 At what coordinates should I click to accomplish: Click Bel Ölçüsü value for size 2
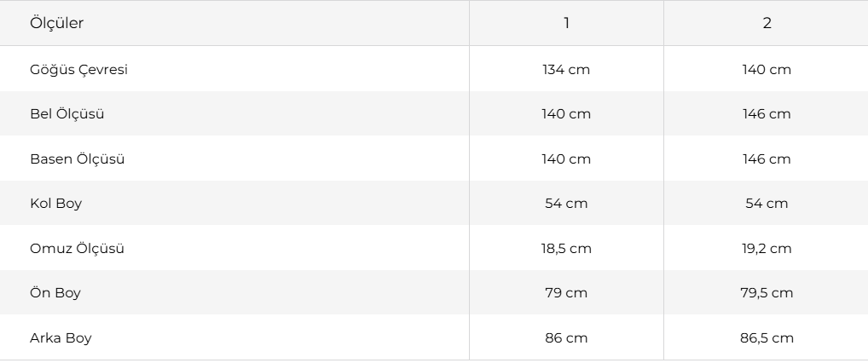coord(767,114)
